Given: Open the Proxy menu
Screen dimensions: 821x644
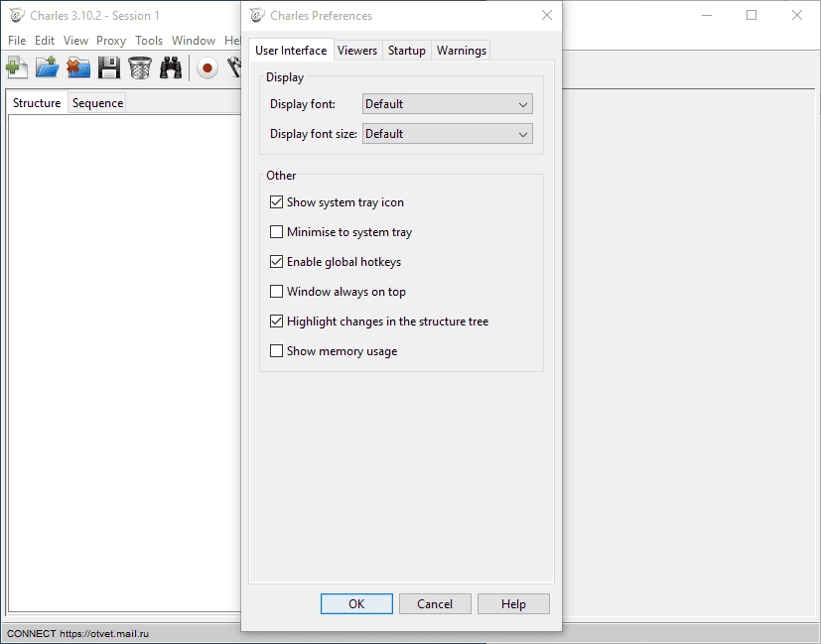Looking at the screenshot, I should pos(111,41).
